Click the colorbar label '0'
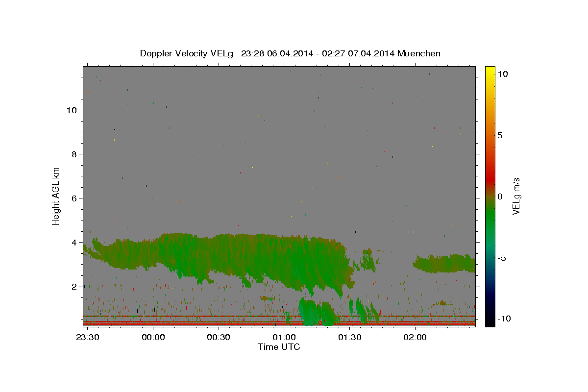The width and height of the screenshot is (588, 392). 500,196
